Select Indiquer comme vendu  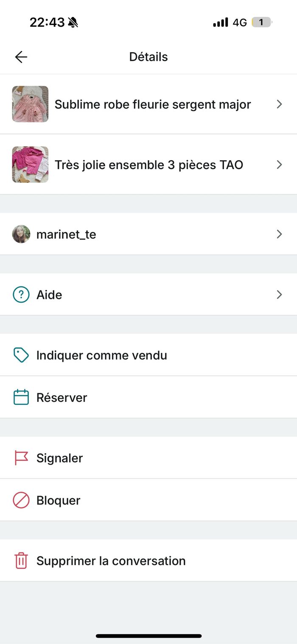click(148, 355)
